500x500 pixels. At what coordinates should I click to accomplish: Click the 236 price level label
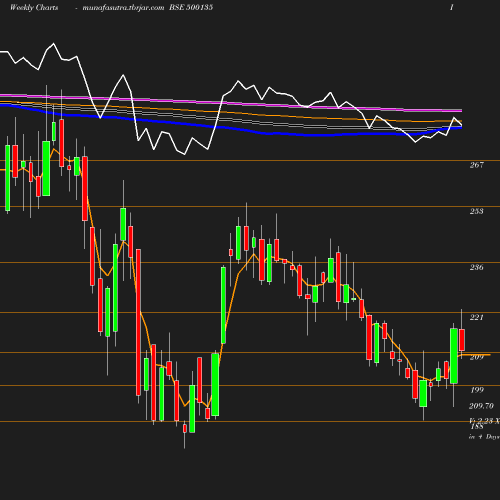click(x=477, y=267)
